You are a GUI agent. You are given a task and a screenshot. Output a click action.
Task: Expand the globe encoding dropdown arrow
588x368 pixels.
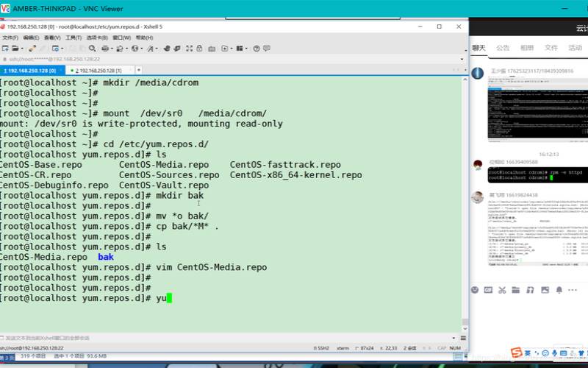pyautogui.click(x=141, y=49)
